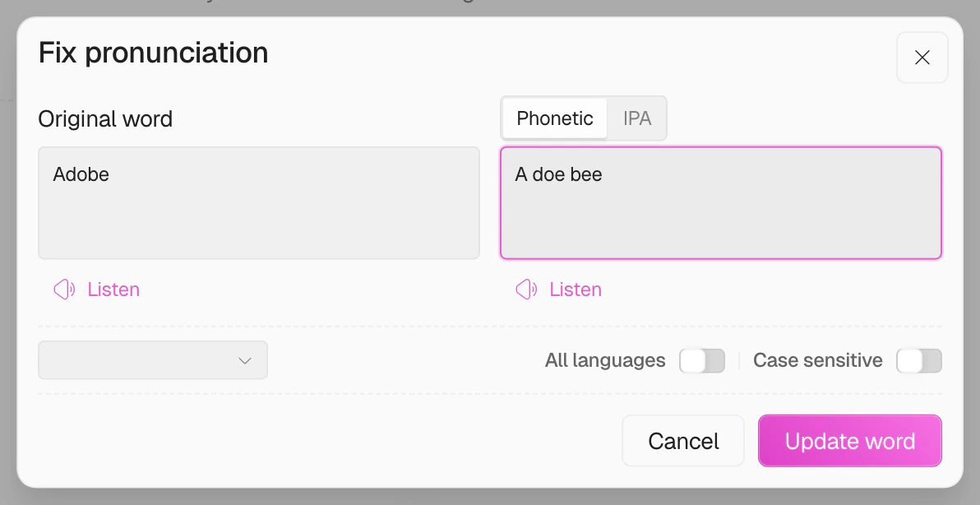The image size is (980, 505).
Task: Click the speaker icon under the phonetic spelling
Action: tap(525, 289)
